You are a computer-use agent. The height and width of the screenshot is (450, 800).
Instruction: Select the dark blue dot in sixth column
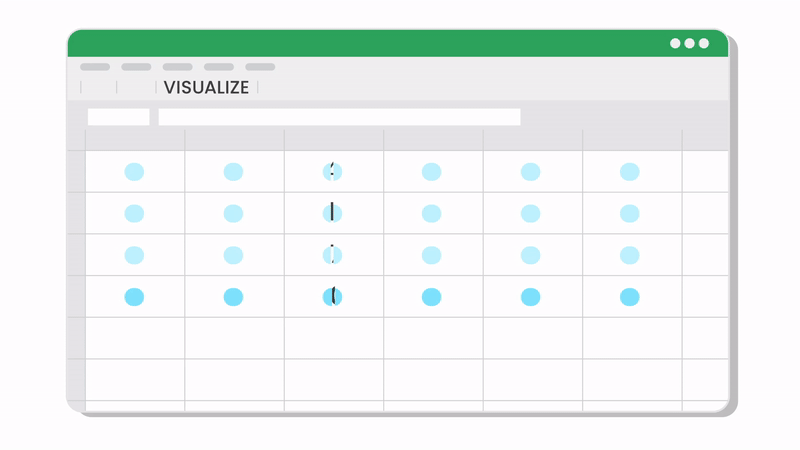(630, 297)
